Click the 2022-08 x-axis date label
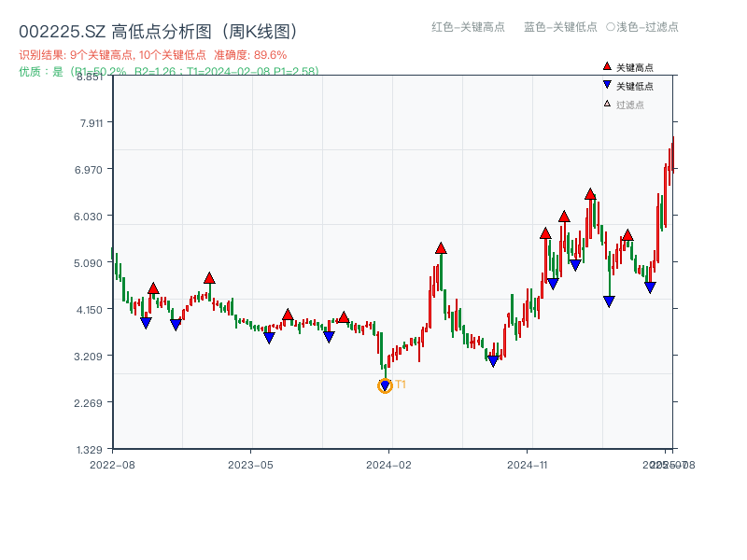Image resolution: width=747 pixels, height=560 pixels. point(112,465)
